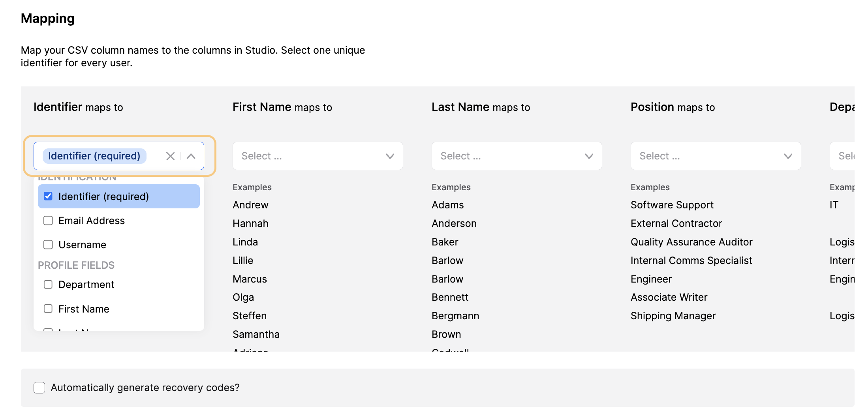
Task: Click example first name Hannah
Action: (251, 223)
